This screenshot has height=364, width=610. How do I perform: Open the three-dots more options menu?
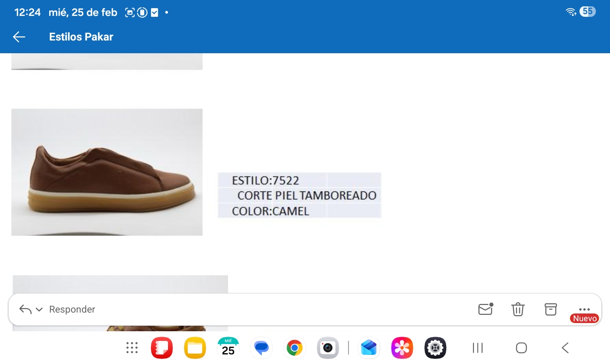click(x=584, y=309)
